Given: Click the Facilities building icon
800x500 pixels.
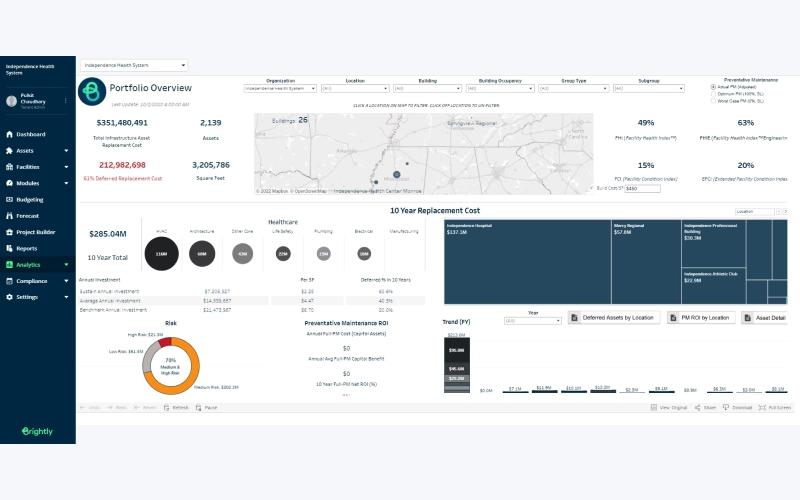Looking at the screenshot, I should pos(9,167).
